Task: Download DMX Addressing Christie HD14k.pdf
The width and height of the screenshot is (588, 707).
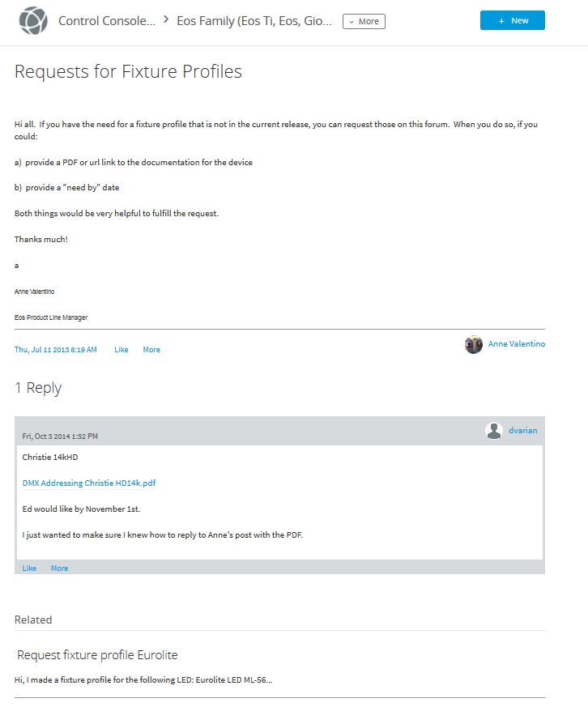Action: (x=89, y=483)
